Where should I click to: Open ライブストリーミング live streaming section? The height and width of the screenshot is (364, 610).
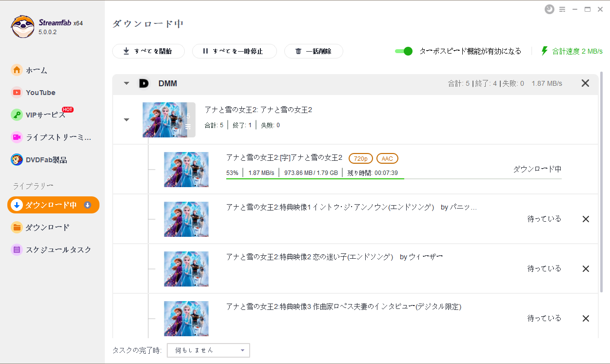click(51, 137)
